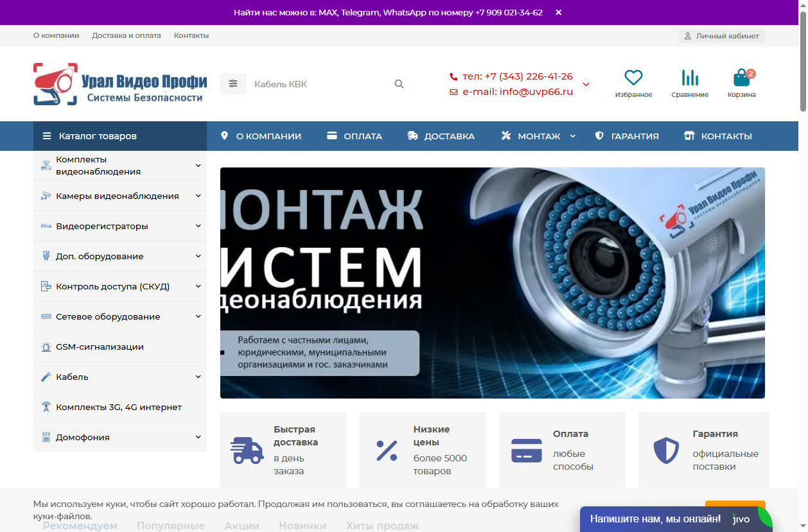This screenshot has height=532, width=808.
Task: Click the Монтаж систем видеонаблюдения banner
Action: point(492,283)
